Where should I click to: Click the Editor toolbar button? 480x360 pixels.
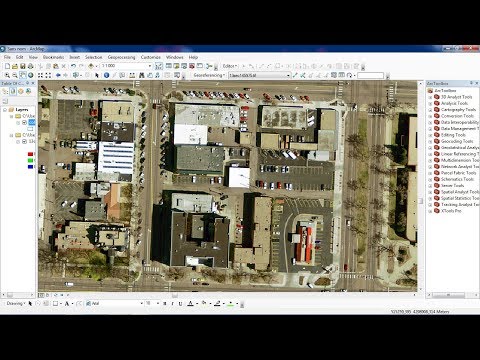point(230,66)
